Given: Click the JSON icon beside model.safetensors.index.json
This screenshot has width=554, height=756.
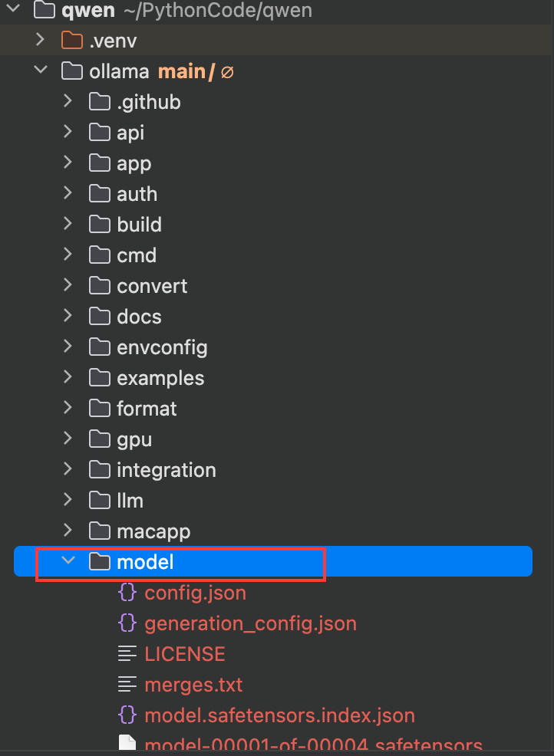Looking at the screenshot, I should [127, 715].
